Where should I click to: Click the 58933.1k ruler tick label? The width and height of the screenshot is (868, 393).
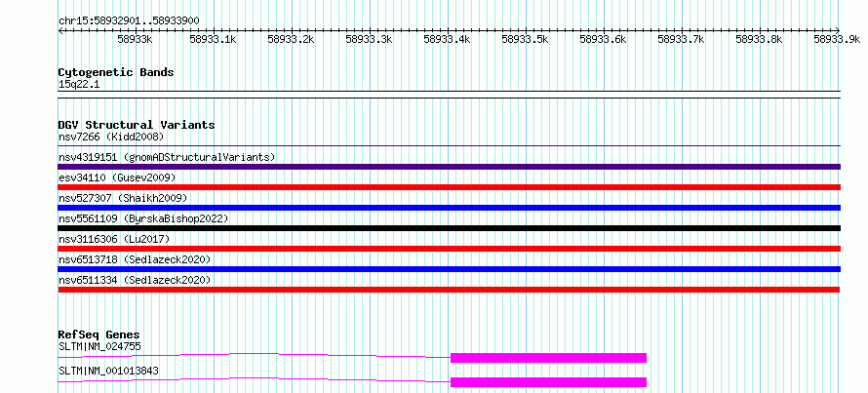(x=213, y=39)
